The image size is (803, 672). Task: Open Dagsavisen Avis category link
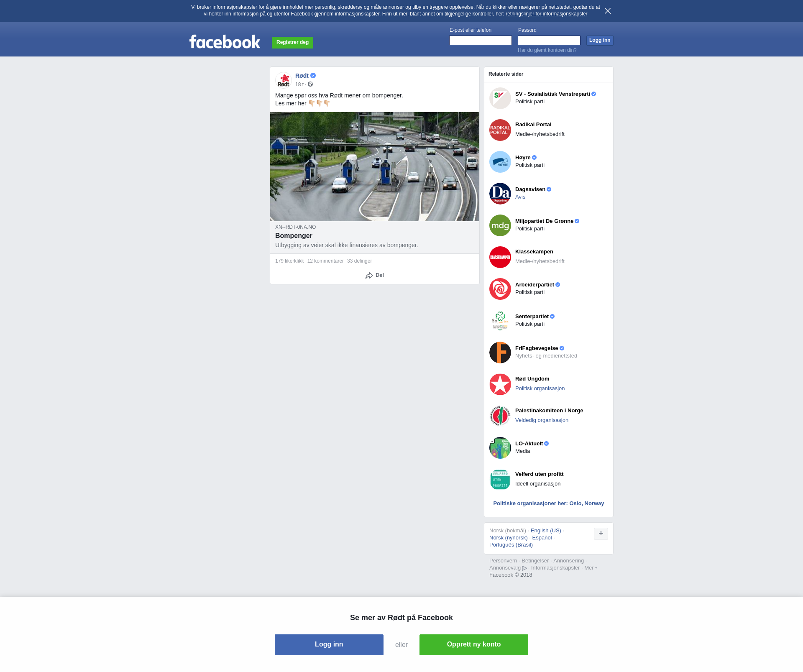click(x=520, y=197)
